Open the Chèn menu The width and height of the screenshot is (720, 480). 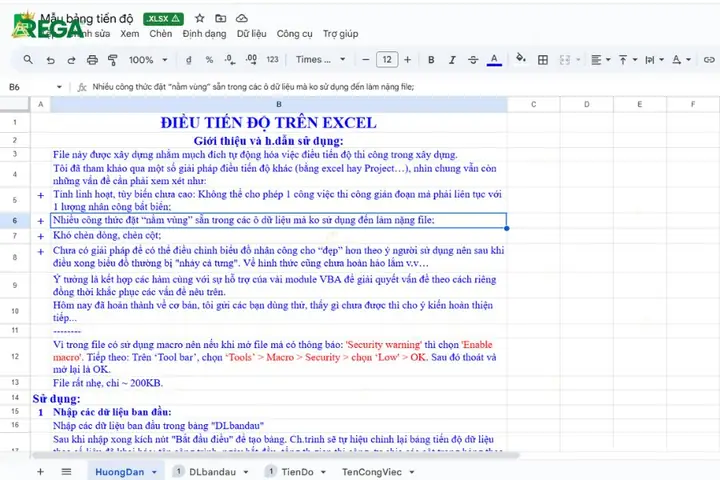point(161,34)
